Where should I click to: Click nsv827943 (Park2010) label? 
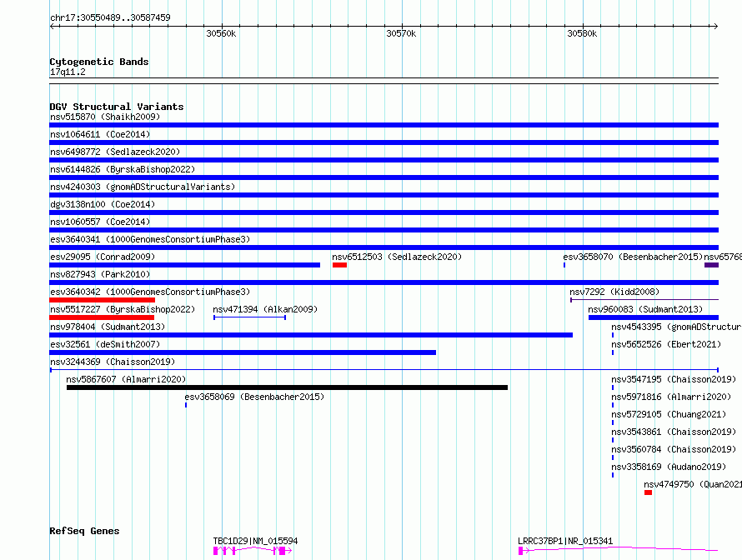100,274
